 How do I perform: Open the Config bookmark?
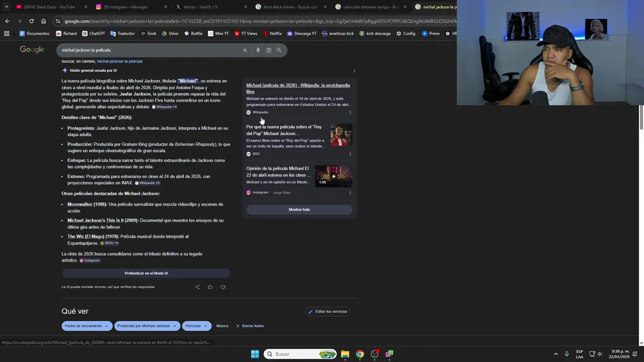[x=406, y=34]
